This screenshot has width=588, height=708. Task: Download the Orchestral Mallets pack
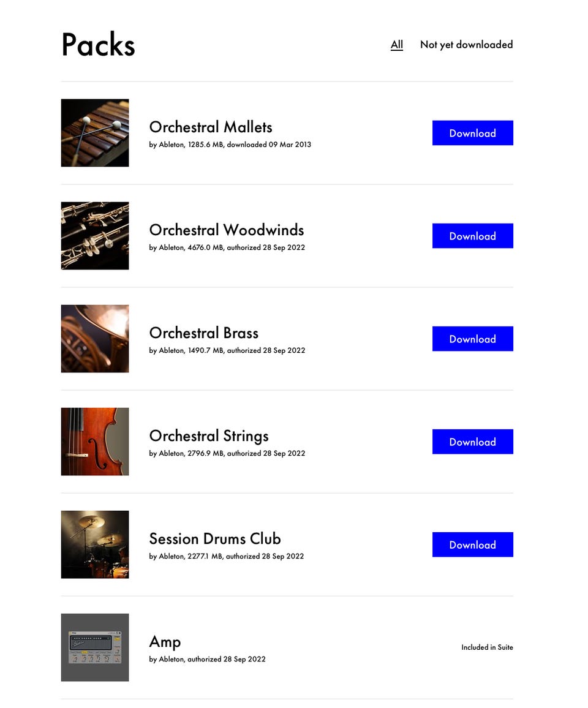[472, 133]
